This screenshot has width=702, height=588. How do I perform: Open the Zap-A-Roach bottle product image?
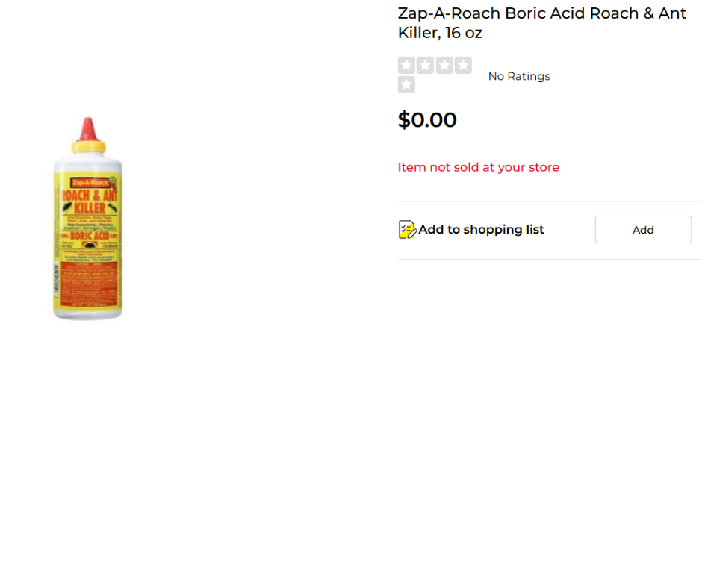coord(88,219)
